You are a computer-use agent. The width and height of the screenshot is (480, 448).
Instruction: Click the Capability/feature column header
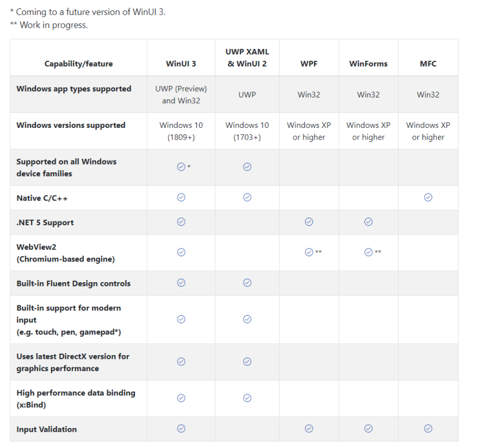79,64
